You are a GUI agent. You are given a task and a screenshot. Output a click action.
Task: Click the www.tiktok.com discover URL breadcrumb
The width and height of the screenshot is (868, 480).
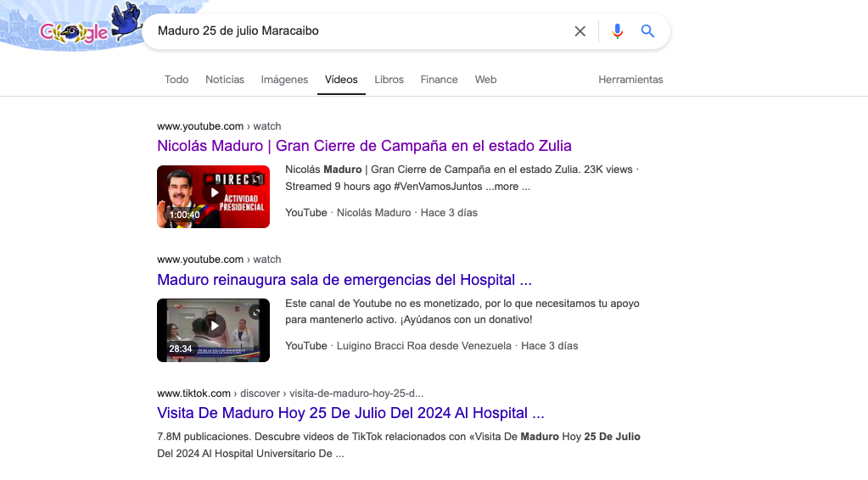point(289,393)
